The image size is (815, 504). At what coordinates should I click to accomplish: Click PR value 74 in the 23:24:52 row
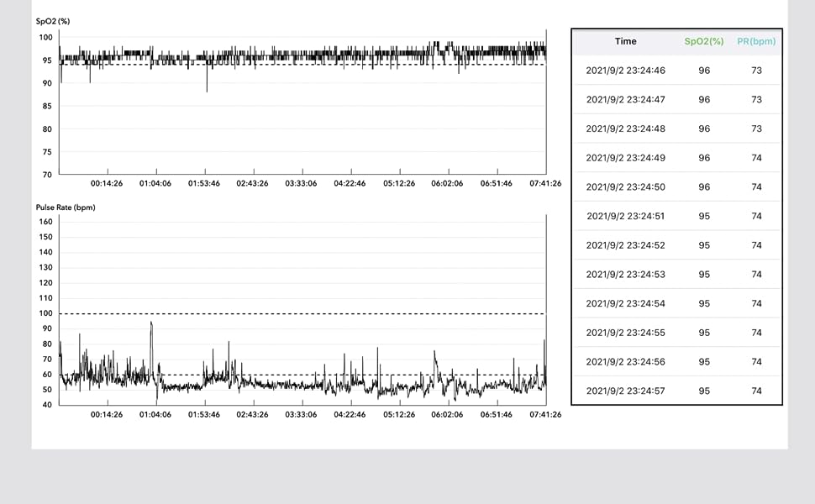coord(756,244)
